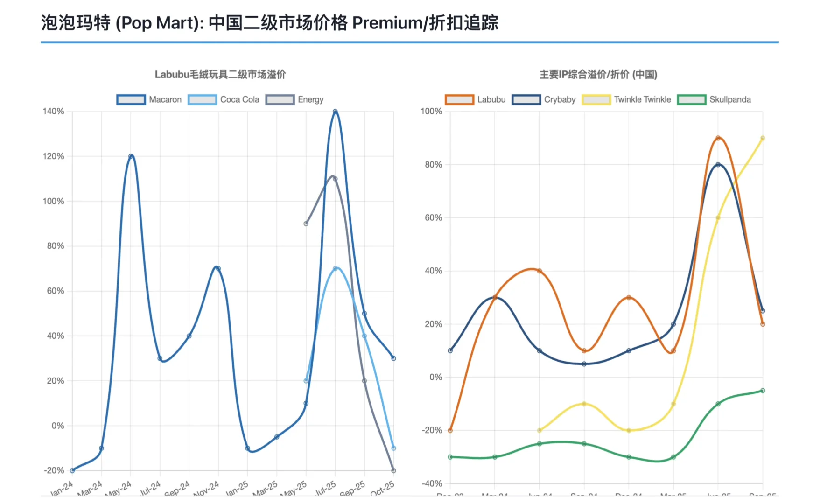Click the Crybaby 80% peak marker
Image resolution: width=820 pixels, height=504 pixels.
719,164
